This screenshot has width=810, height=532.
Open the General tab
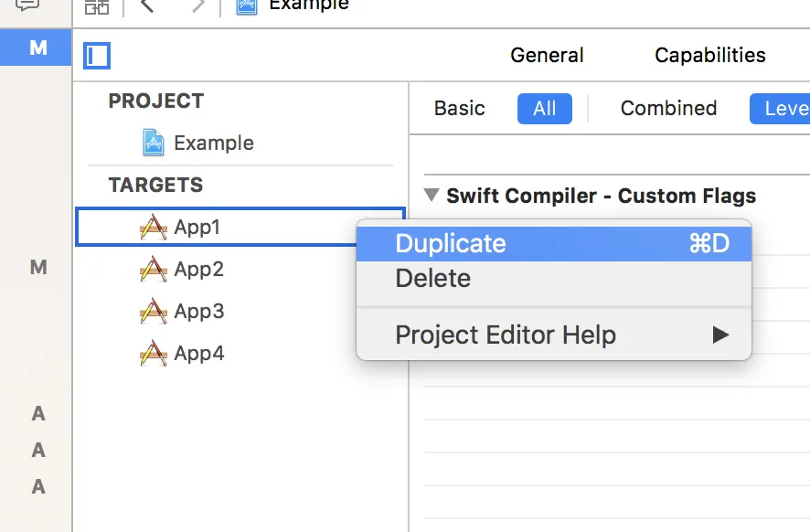click(547, 56)
